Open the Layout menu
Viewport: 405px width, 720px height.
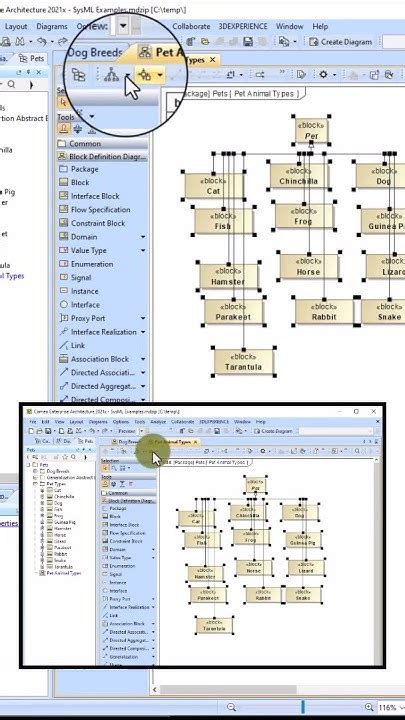(16, 26)
